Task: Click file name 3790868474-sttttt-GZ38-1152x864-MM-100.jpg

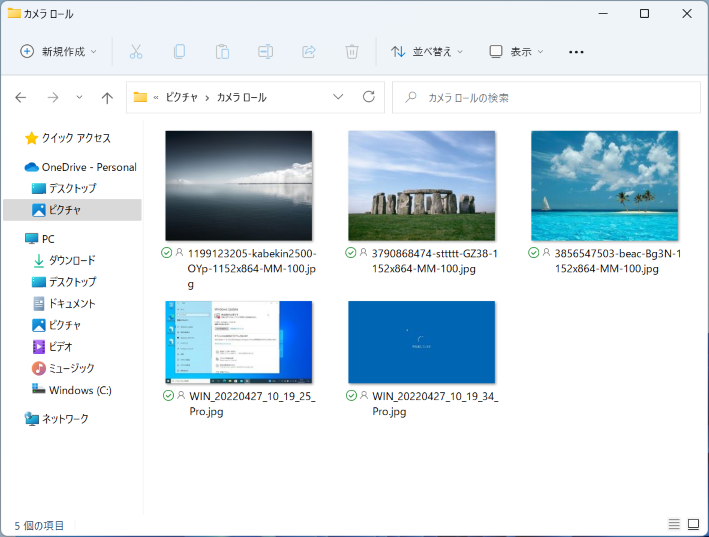Action: tap(435, 261)
